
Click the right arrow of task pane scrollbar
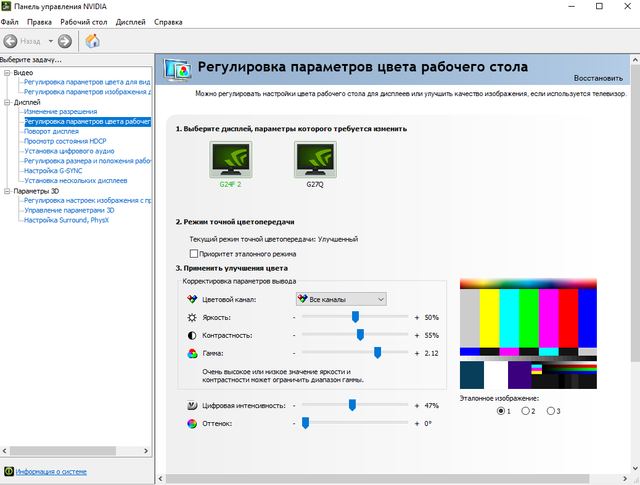pos(146,451)
